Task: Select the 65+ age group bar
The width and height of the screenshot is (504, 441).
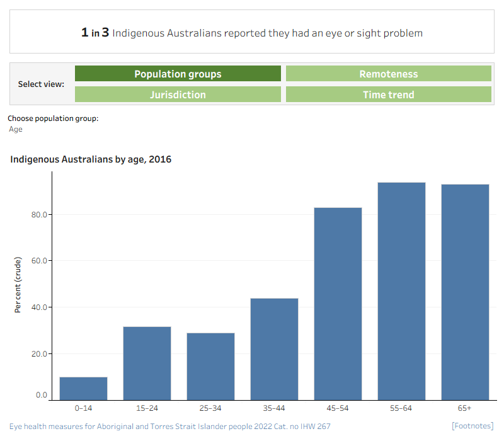Action: 465,292
